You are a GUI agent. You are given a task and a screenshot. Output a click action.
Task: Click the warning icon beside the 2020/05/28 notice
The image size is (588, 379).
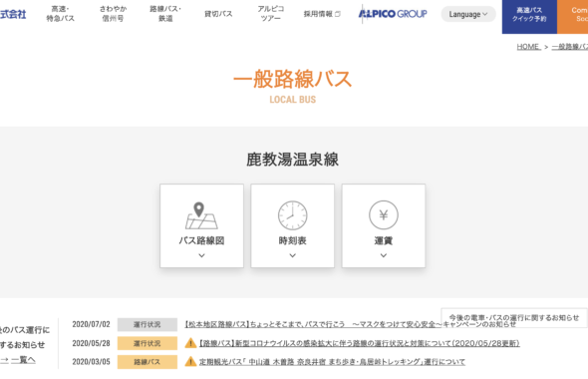tap(190, 343)
